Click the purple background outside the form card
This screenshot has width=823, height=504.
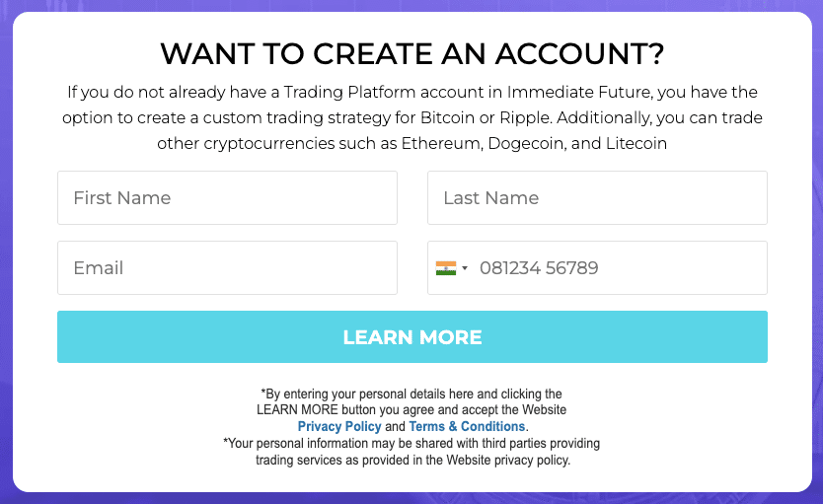tap(5, 252)
